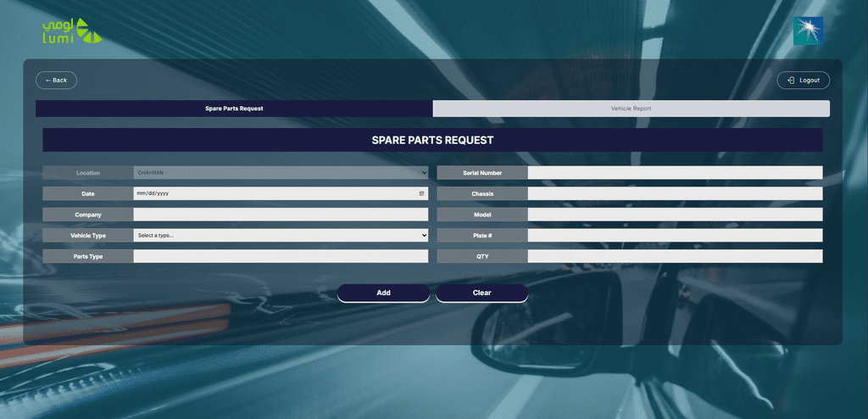
Task: Click the Lumi logo
Action: point(72,31)
